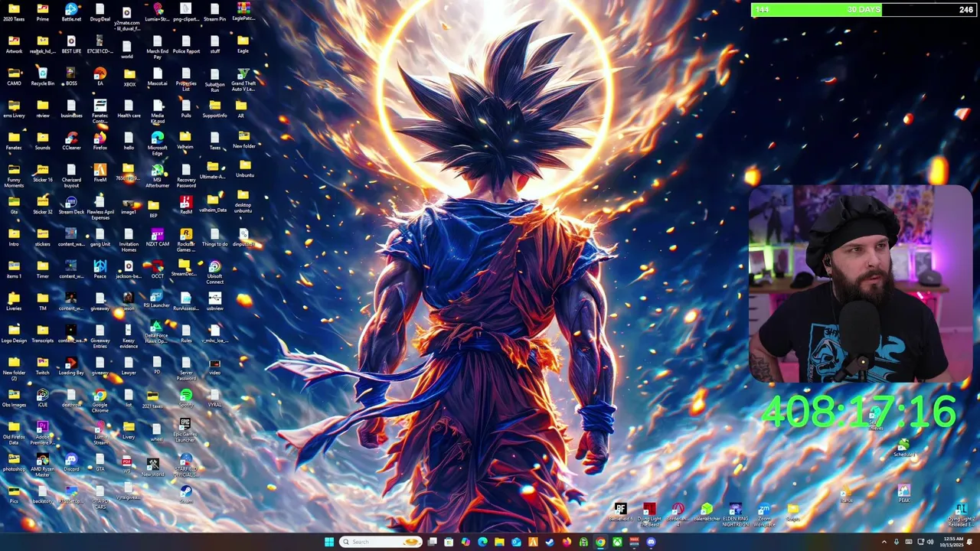The image size is (980, 551).
Task: Open the Logo Design folder
Action: coord(14,334)
